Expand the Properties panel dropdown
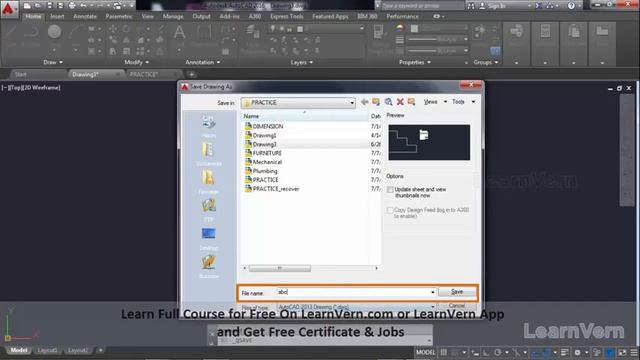This screenshot has width=640, height=360. pos(415,62)
